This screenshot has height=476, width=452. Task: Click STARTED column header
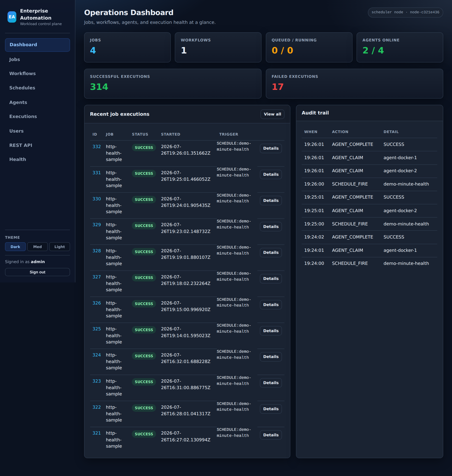point(171,134)
